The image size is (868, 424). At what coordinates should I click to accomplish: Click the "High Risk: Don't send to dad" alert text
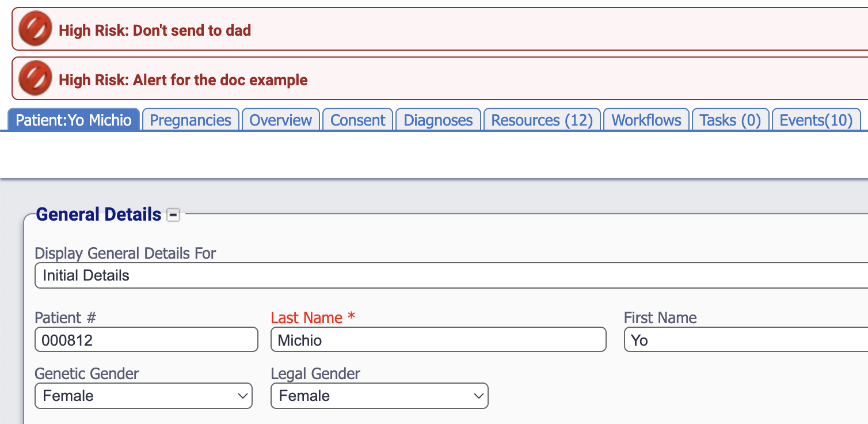click(x=155, y=30)
